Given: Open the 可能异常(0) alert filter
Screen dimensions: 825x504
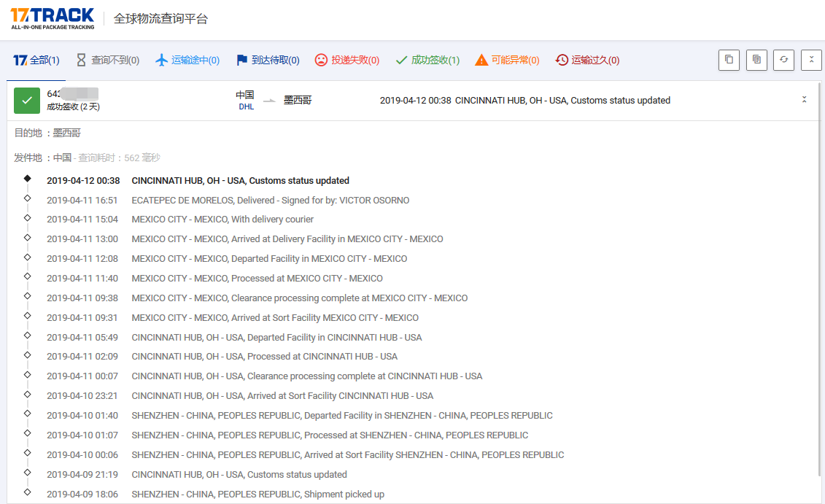Looking at the screenshot, I should click(507, 61).
